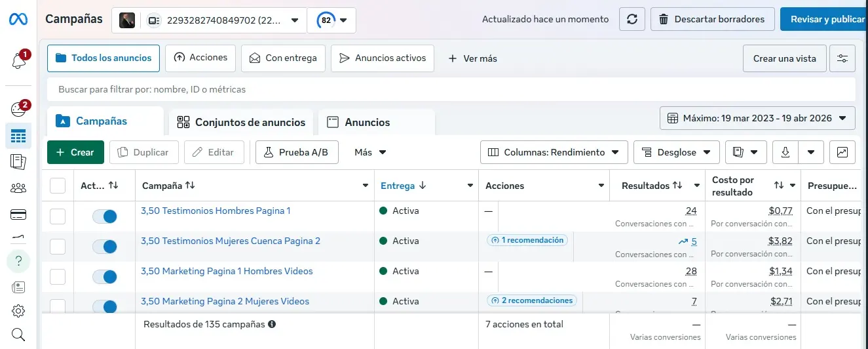Open the view filter sliders icon button

[842, 58]
